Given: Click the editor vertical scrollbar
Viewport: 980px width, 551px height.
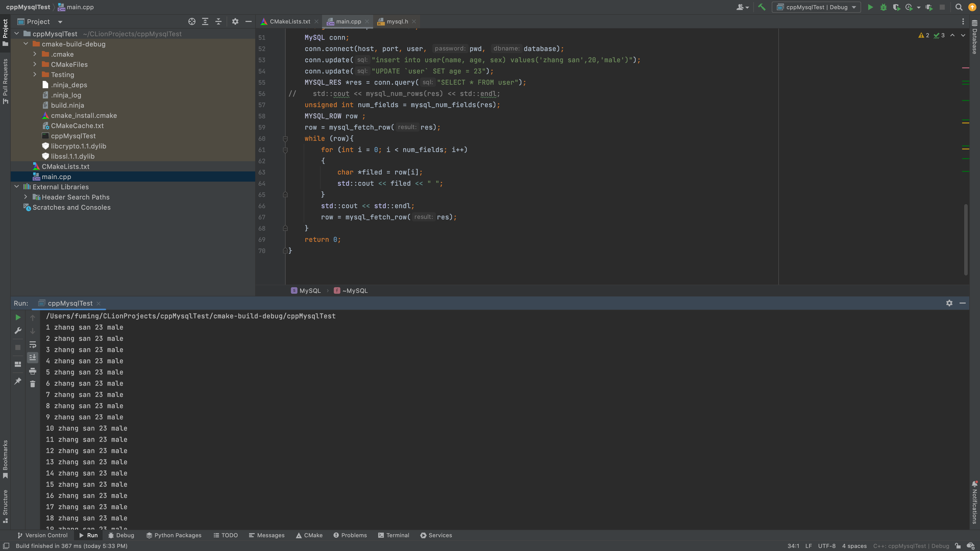Looking at the screenshot, I should [x=965, y=240].
